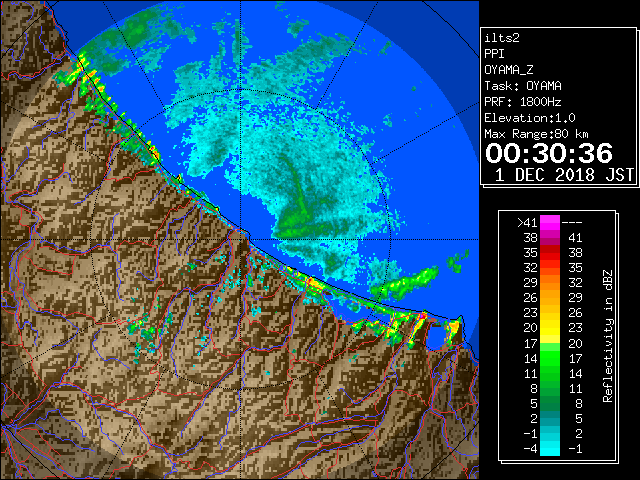
Task: Click the 'ilts2' label in the info box
Action: [502, 38]
